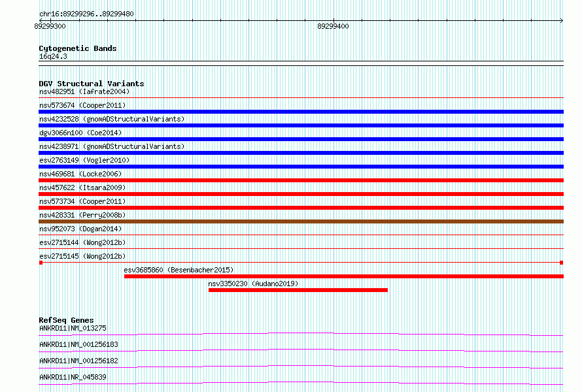The width and height of the screenshot is (582, 392).
Task: Select red bar under nsv573734
Action: pos(301,208)
